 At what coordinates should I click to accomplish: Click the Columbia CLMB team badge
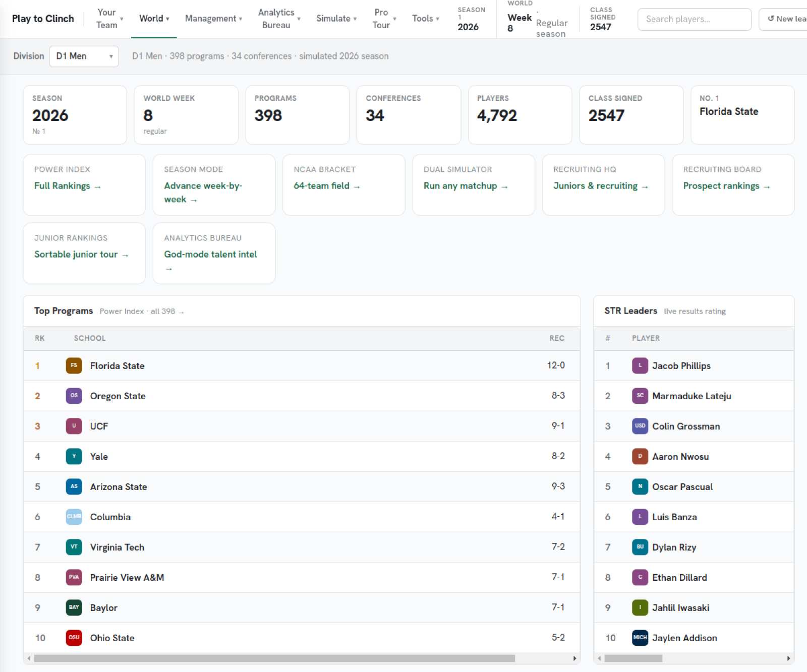click(74, 517)
